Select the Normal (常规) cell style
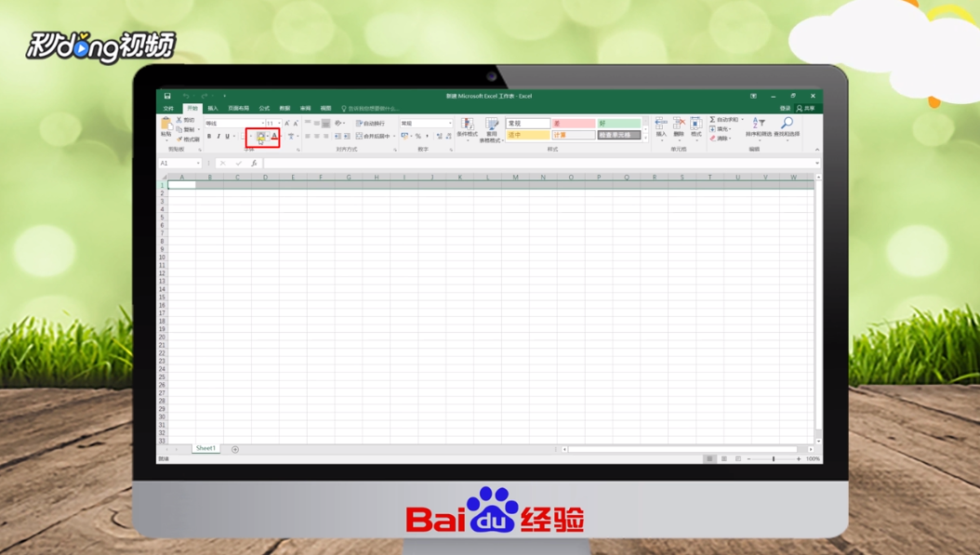This screenshot has width=980, height=555. pyautogui.click(x=528, y=123)
